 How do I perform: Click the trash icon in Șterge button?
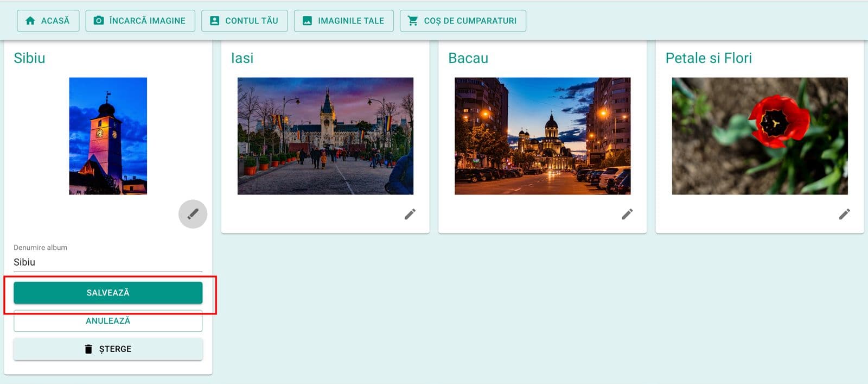pyautogui.click(x=88, y=349)
